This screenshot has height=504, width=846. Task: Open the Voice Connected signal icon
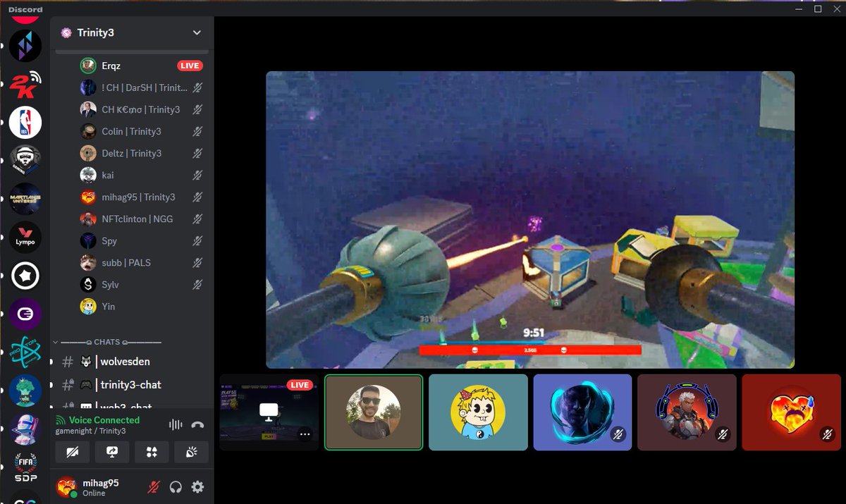point(61,420)
